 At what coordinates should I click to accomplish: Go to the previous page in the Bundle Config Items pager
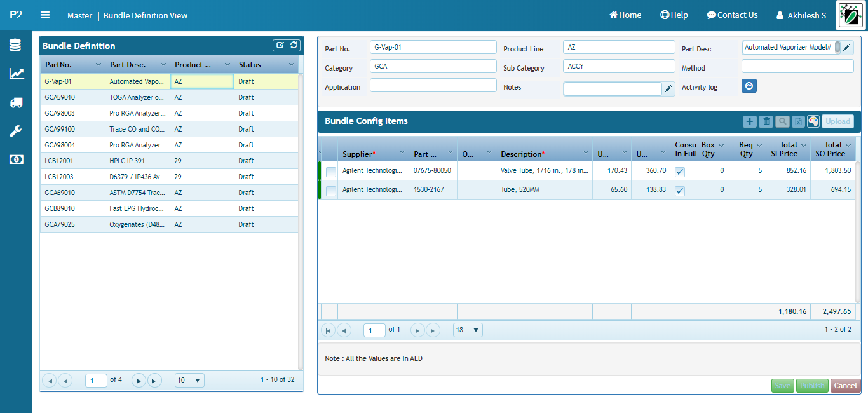tap(344, 330)
